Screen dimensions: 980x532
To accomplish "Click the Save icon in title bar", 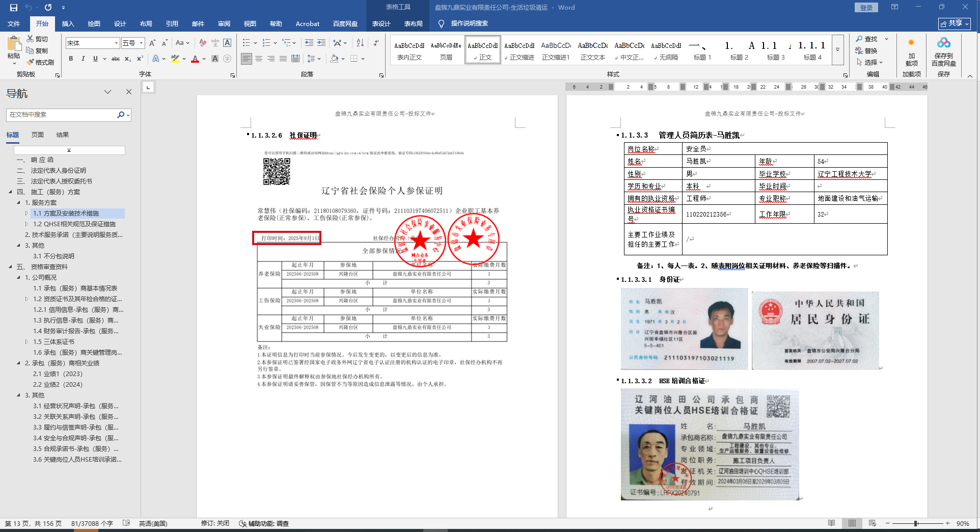I will click(x=14, y=7).
